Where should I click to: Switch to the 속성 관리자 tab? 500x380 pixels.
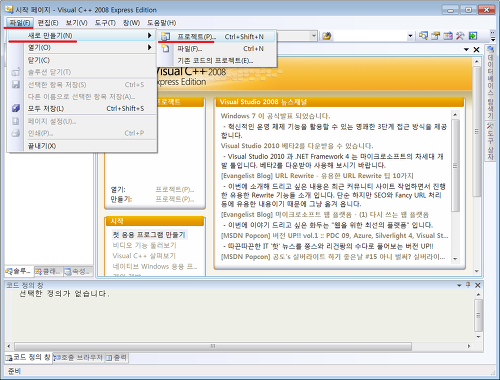78,272
